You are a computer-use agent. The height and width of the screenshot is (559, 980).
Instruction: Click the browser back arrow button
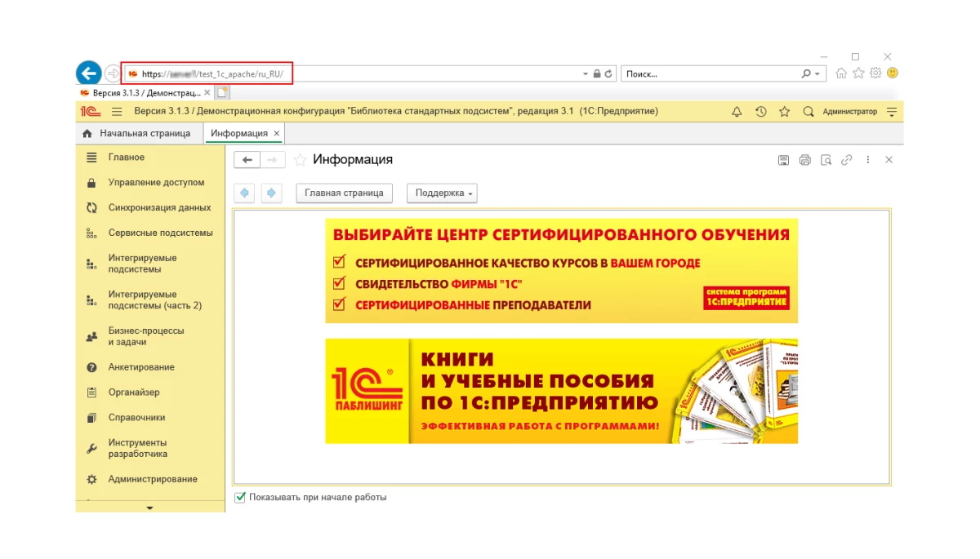[88, 73]
